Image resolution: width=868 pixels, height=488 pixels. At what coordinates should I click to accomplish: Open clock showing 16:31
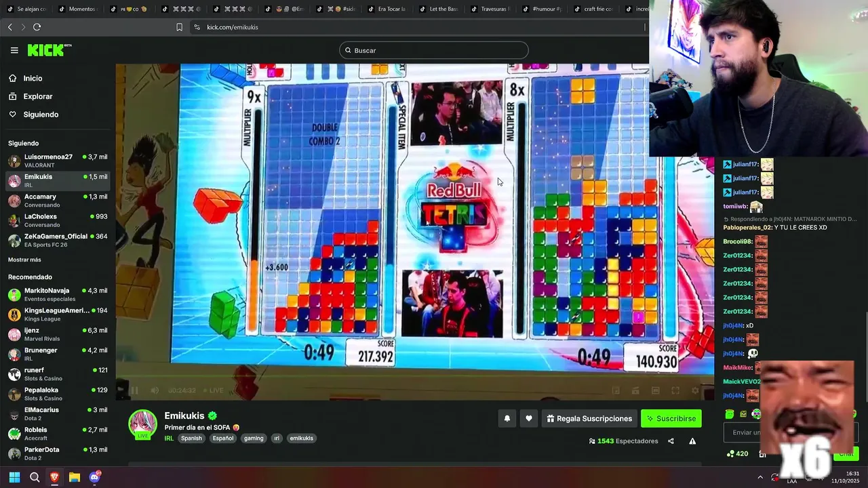coord(846,477)
